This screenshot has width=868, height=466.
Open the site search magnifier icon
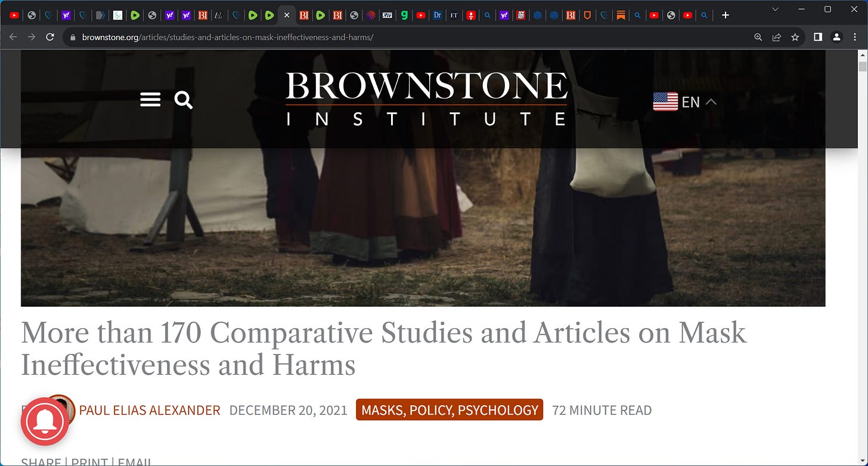(x=184, y=100)
